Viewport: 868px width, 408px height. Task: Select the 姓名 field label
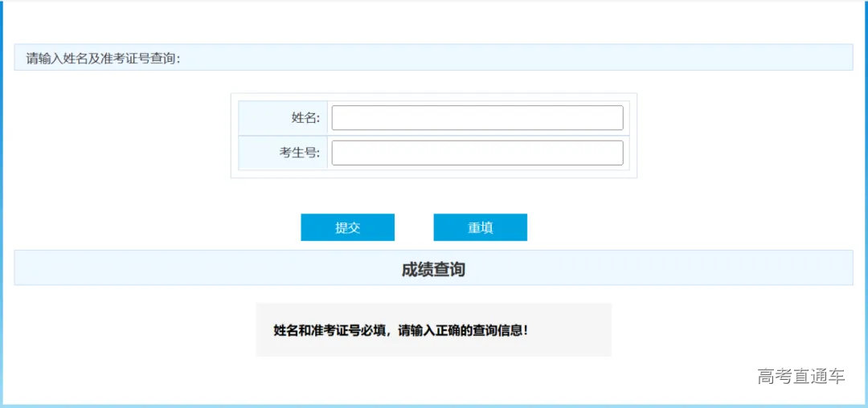coord(305,118)
